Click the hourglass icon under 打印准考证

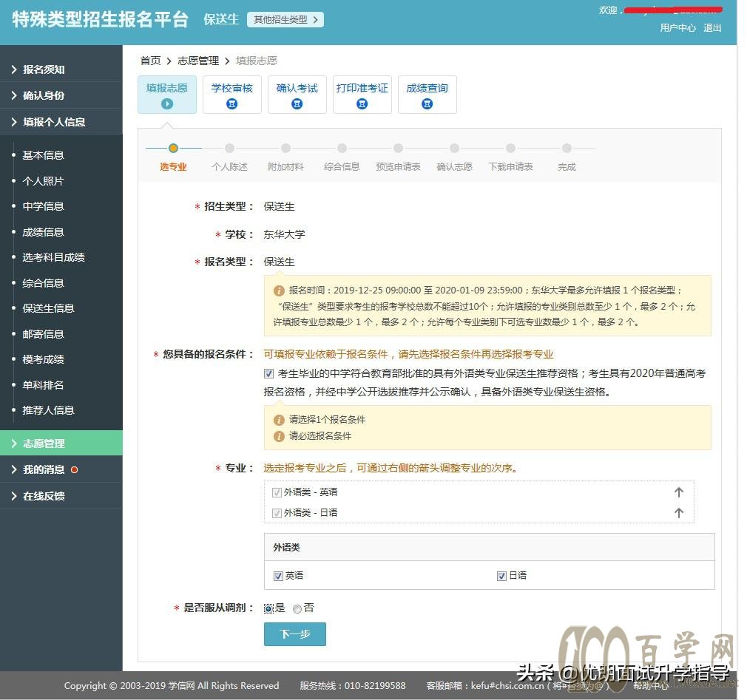click(x=362, y=103)
